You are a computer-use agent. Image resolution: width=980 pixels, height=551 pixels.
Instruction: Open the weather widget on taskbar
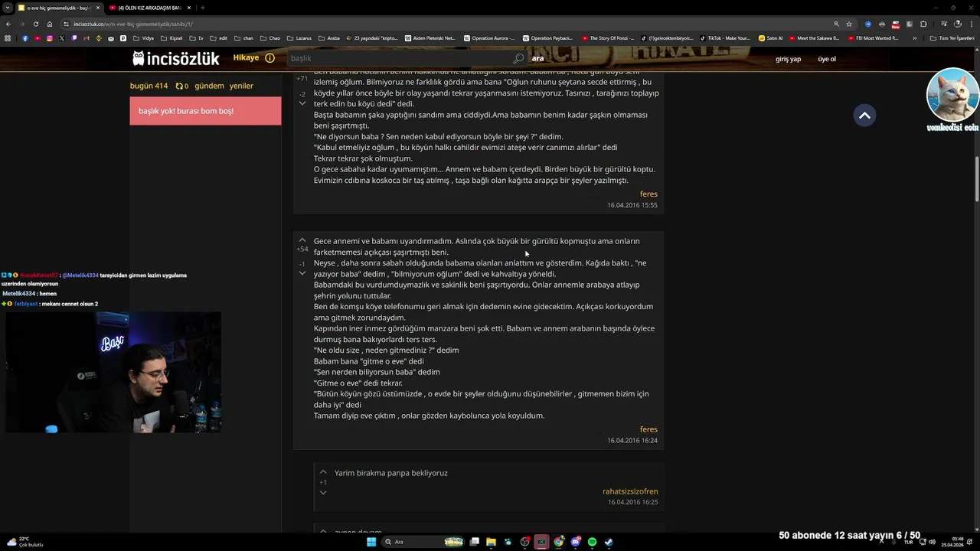[24, 542]
